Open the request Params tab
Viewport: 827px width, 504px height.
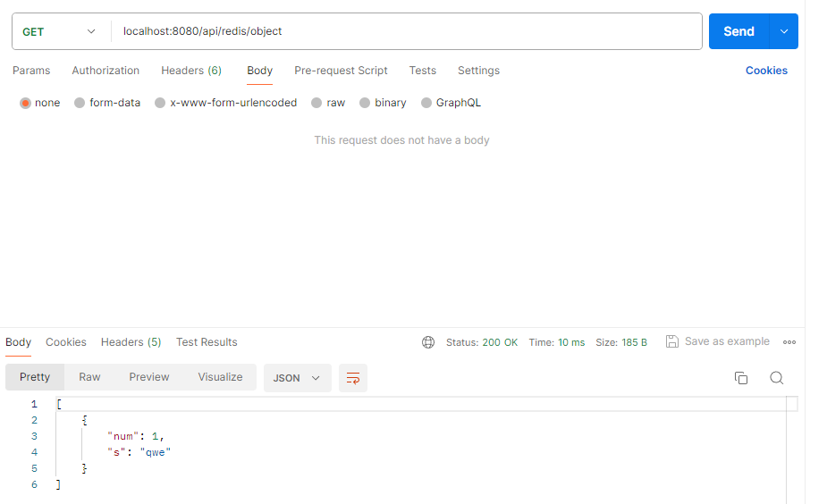tap(31, 71)
